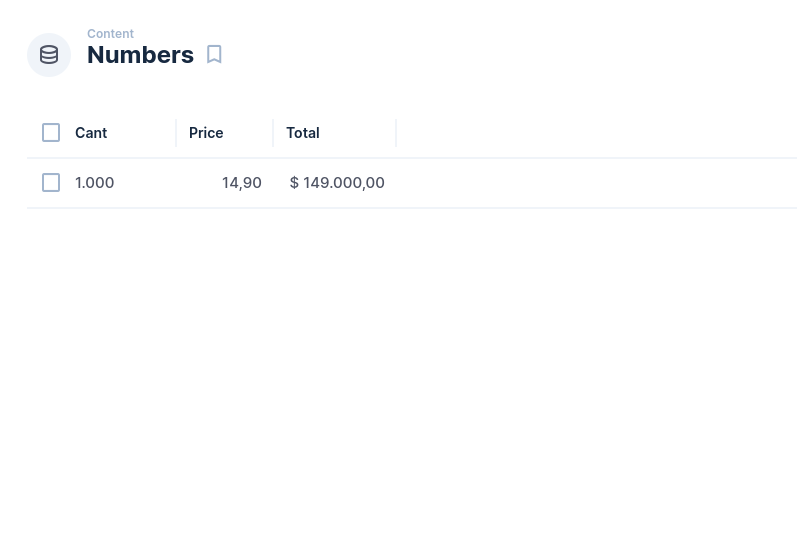The height and width of the screenshot is (554, 797).
Task: Select the 14,90 Price cell
Action: 241,182
